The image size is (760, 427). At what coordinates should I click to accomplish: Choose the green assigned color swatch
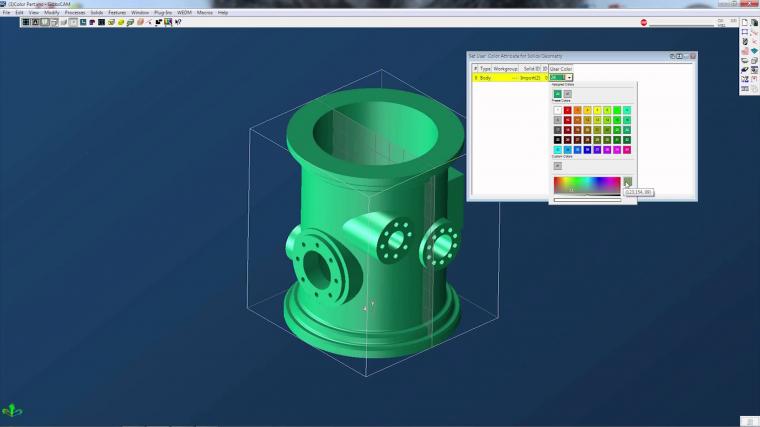click(557, 94)
